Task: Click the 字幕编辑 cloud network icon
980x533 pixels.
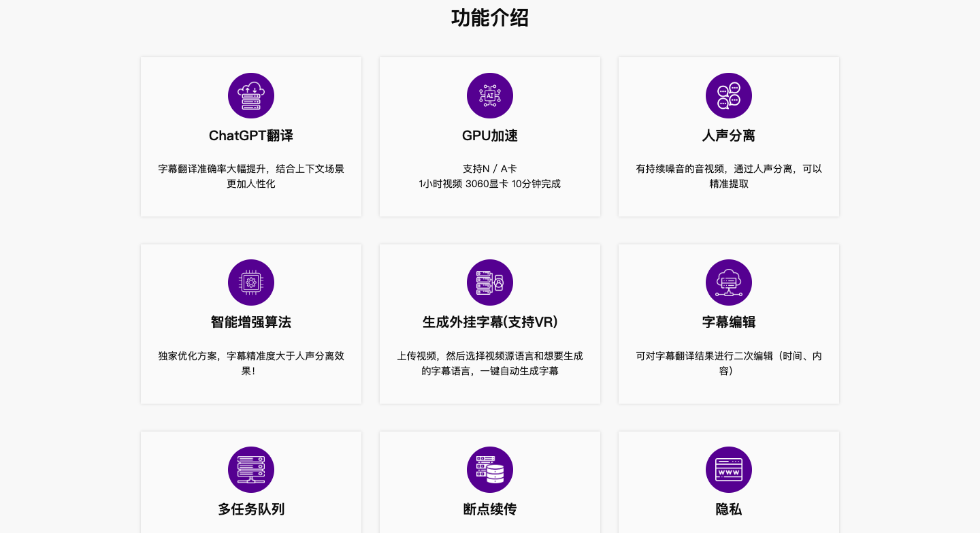Action: pyautogui.click(x=729, y=282)
